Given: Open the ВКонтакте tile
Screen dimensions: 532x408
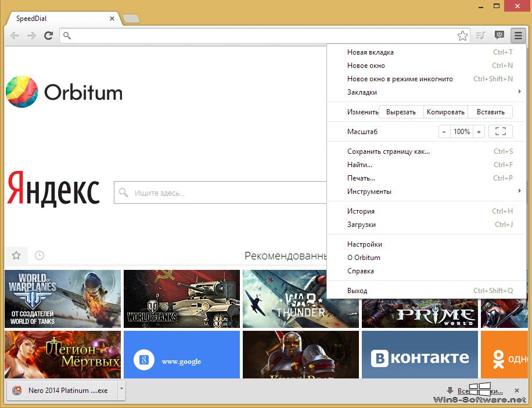Looking at the screenshot, I should pos(420,355).
